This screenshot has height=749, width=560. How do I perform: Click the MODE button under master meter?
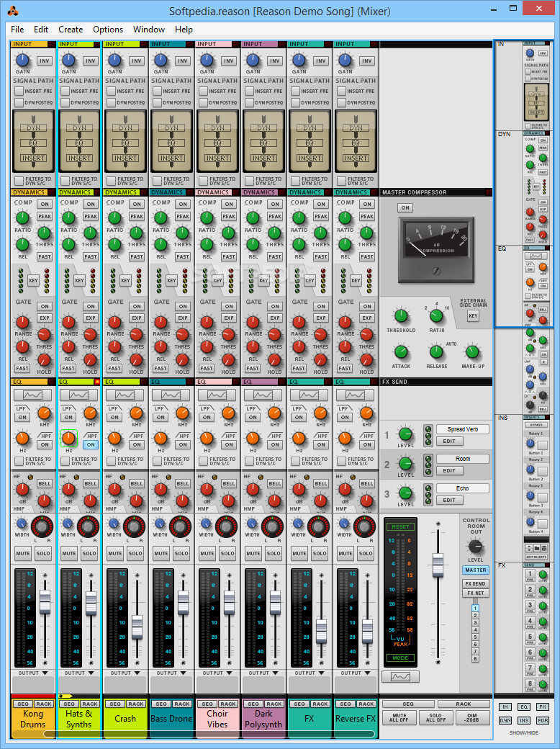[x=400, y=658]
